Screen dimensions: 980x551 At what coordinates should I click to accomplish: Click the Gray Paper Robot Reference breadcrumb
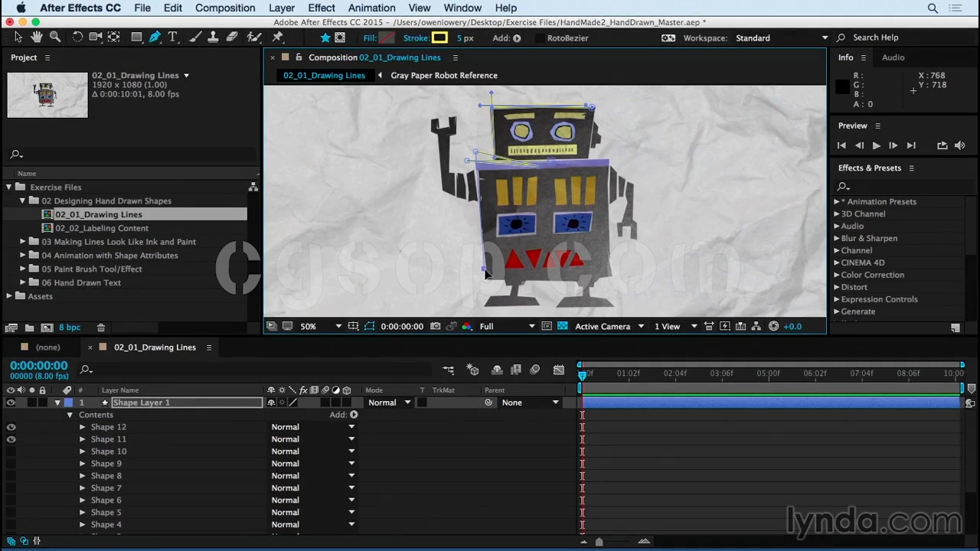click(443, 75)
